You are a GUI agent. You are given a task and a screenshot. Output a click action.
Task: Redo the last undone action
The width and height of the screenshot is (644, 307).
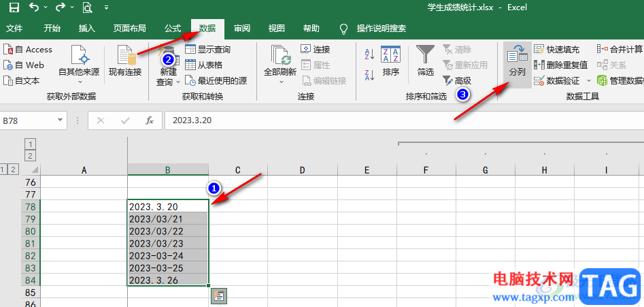61,7
